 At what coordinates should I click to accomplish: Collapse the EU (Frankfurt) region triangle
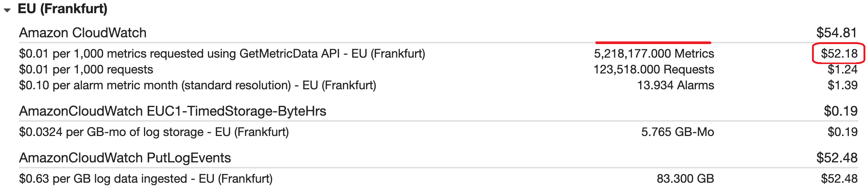pyautogui.click(x=7, y=10)
